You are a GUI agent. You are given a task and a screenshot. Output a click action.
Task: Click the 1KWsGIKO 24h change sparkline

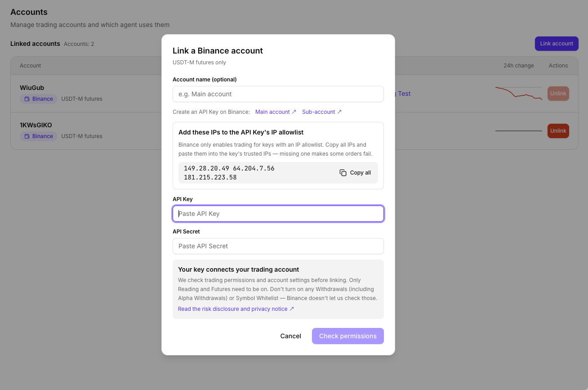(519, 131)
